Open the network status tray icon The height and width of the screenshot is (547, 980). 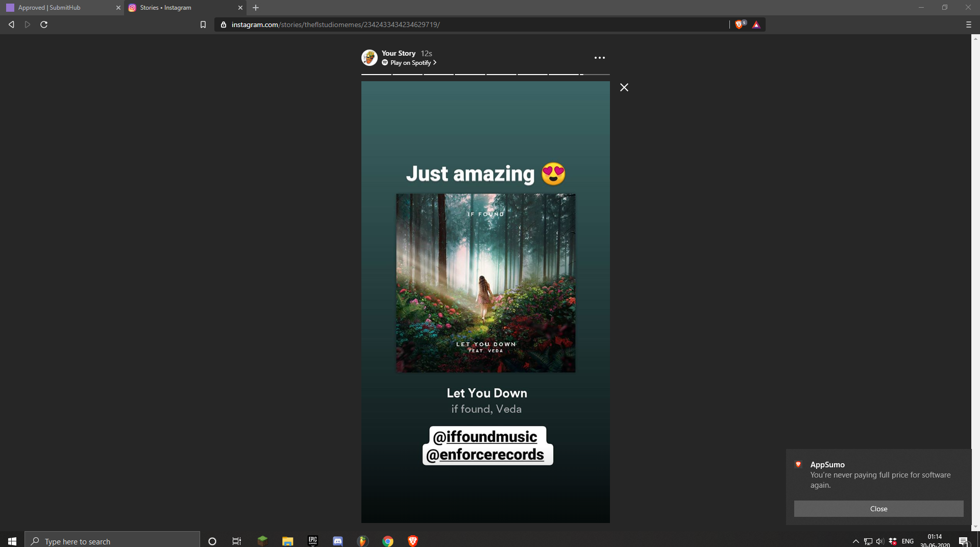click(868, 541)
